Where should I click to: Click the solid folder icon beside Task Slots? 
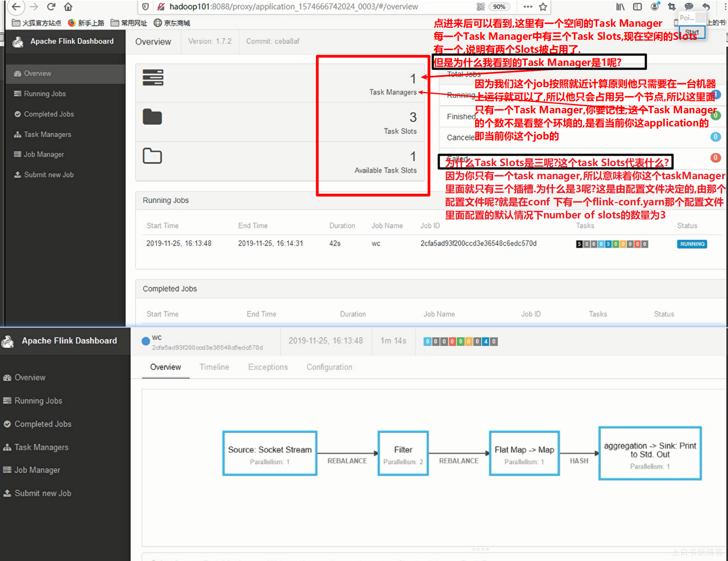(153, 117)
